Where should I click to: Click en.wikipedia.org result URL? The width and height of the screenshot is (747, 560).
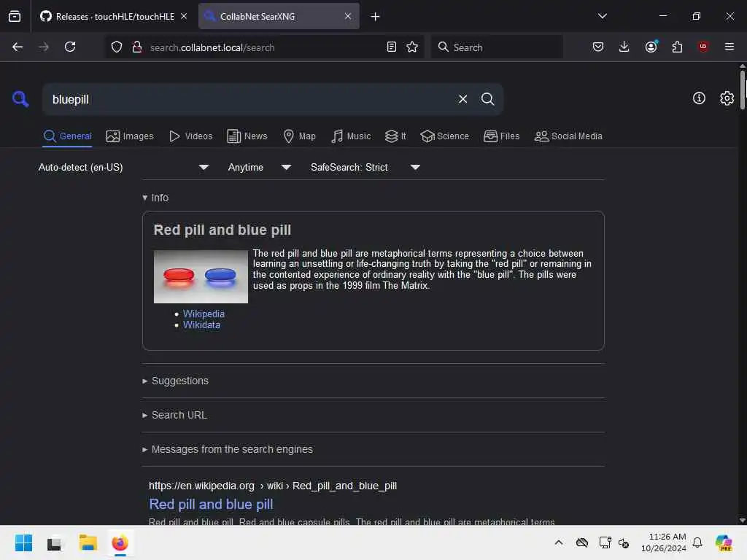pyautogui.click(x=273, y=486)
